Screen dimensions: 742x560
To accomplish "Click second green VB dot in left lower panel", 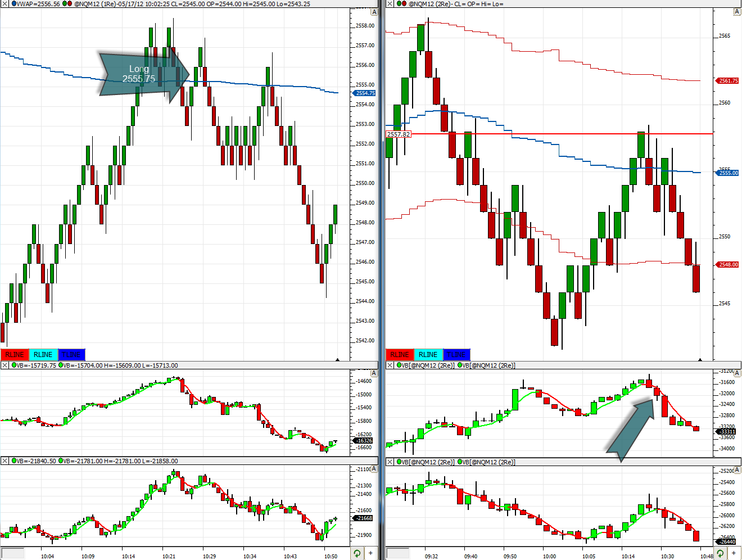I will [x=61, y=461].
